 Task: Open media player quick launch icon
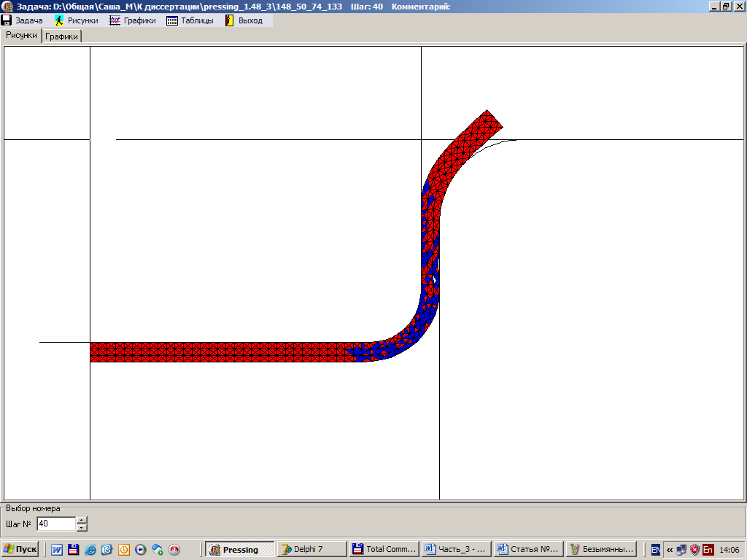[x=141, y=550]
